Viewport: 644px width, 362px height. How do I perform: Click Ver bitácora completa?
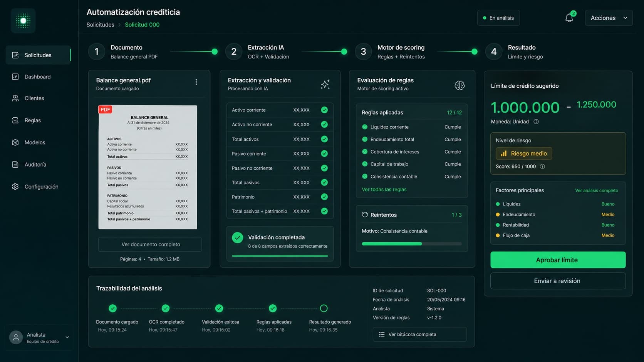tap(419, 334)
